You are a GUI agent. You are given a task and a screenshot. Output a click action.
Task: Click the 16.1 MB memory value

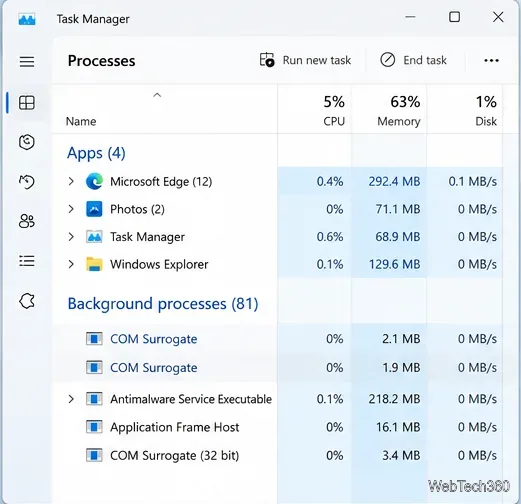398,427
